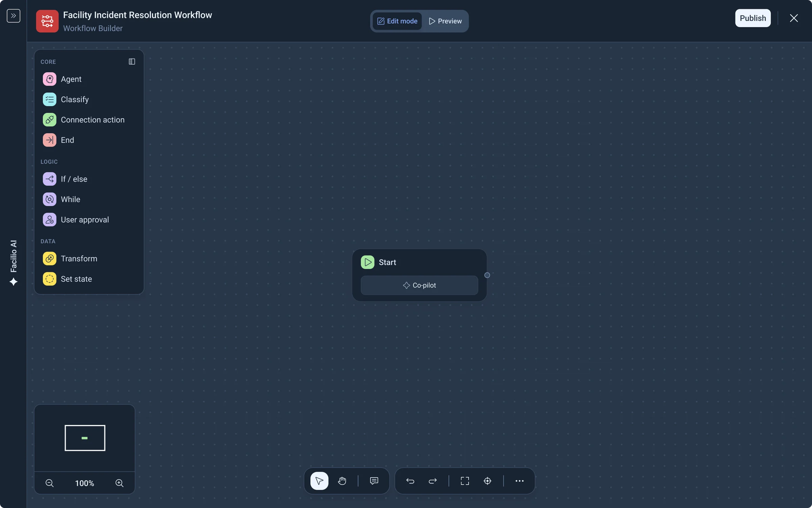Click the 100% zoom level
Screen dimensions: 812x508
point(85,483)
